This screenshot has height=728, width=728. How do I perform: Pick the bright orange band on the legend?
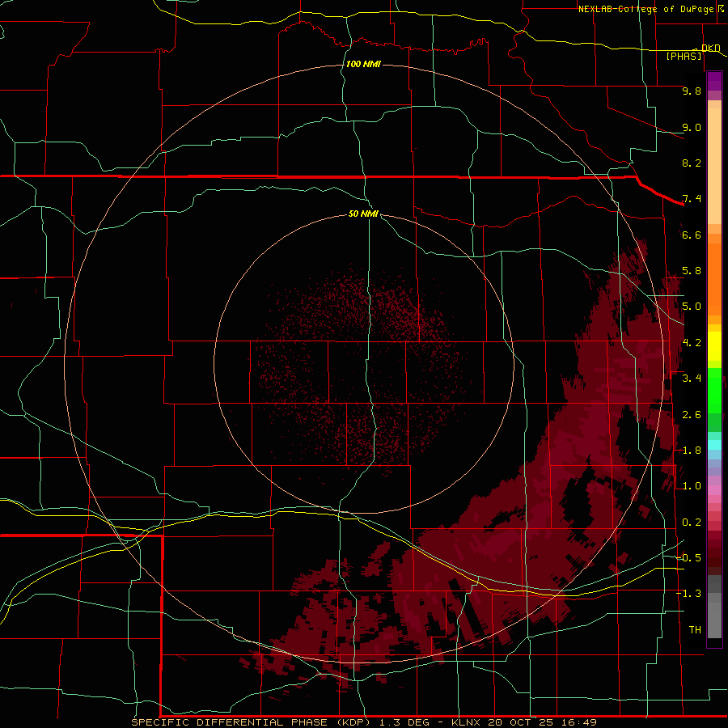[714, 279]
